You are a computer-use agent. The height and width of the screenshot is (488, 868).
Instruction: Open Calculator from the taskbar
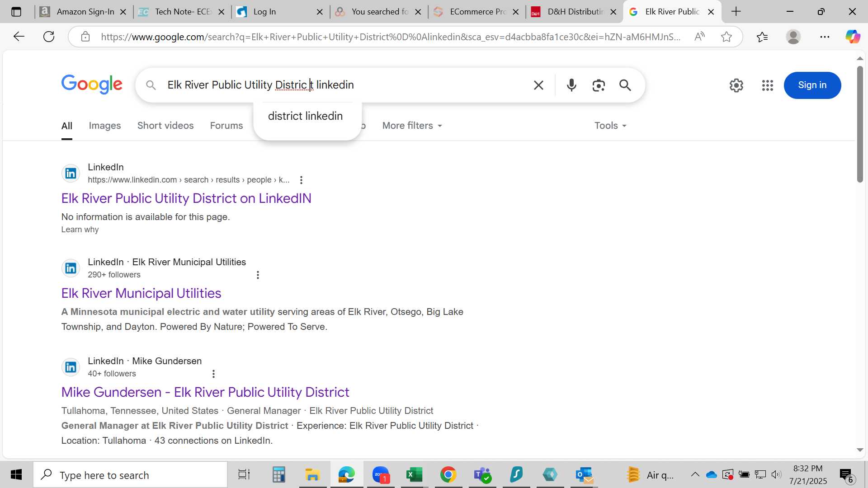[278, 475]
